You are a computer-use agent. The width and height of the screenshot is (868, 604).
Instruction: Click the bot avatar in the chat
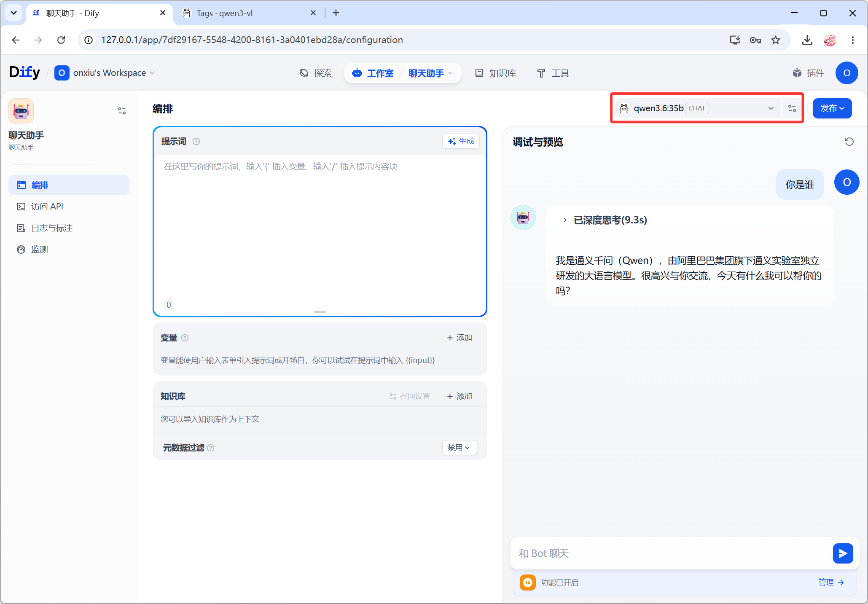[x=523, y=217]
